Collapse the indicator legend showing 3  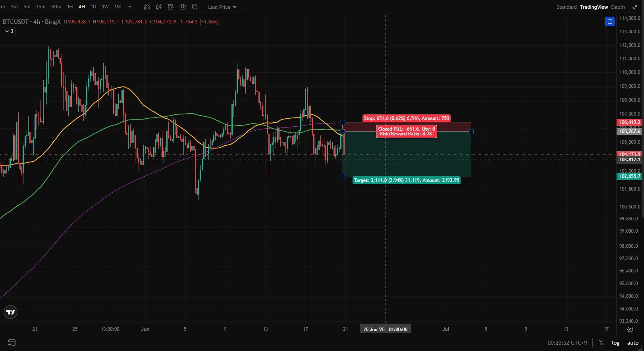click(10, 31)
